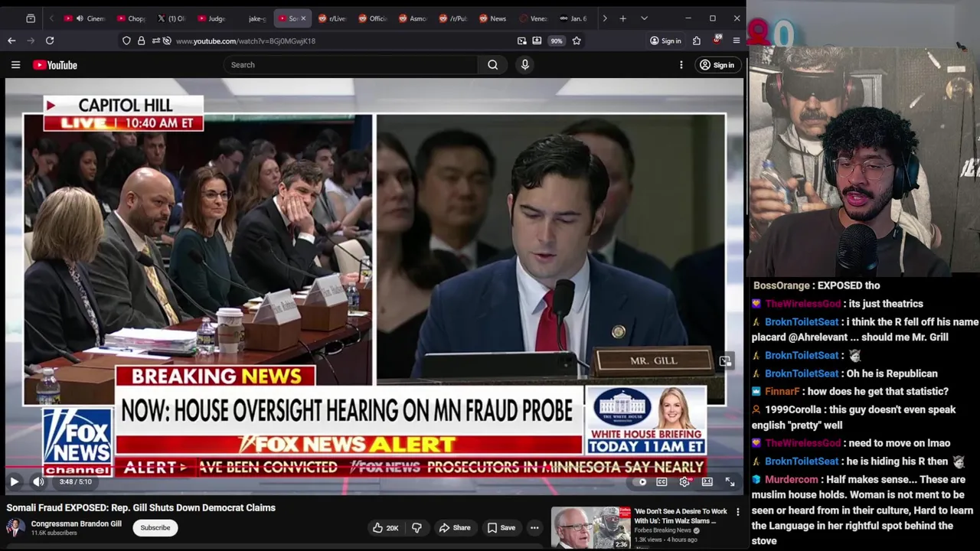Switch to the Judge browser tab
Image resolution: width=980 pixels, height=551 pixels.
pyautogui.click(x=211, y=18)
